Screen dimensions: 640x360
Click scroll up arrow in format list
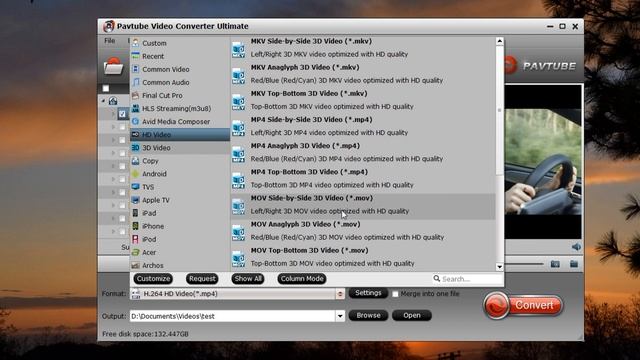click(x=500, y=41)
